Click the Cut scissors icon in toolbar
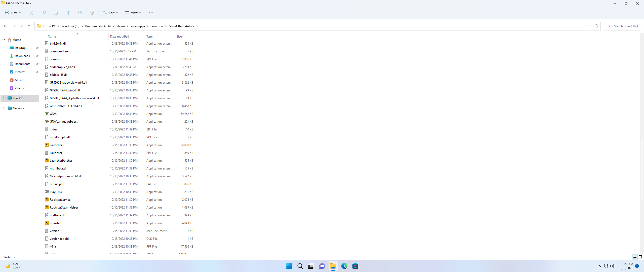The image size is (644, 272). pos(32,13)
